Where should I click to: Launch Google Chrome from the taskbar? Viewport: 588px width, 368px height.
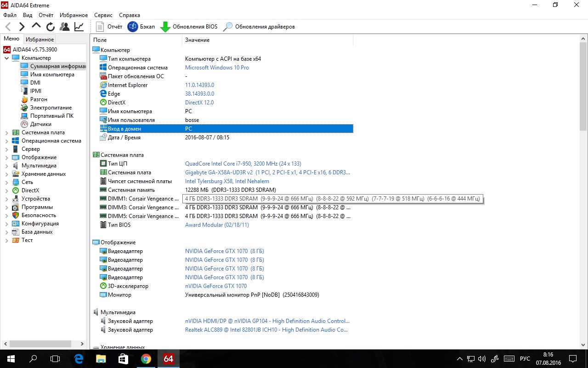pos(146,359)
